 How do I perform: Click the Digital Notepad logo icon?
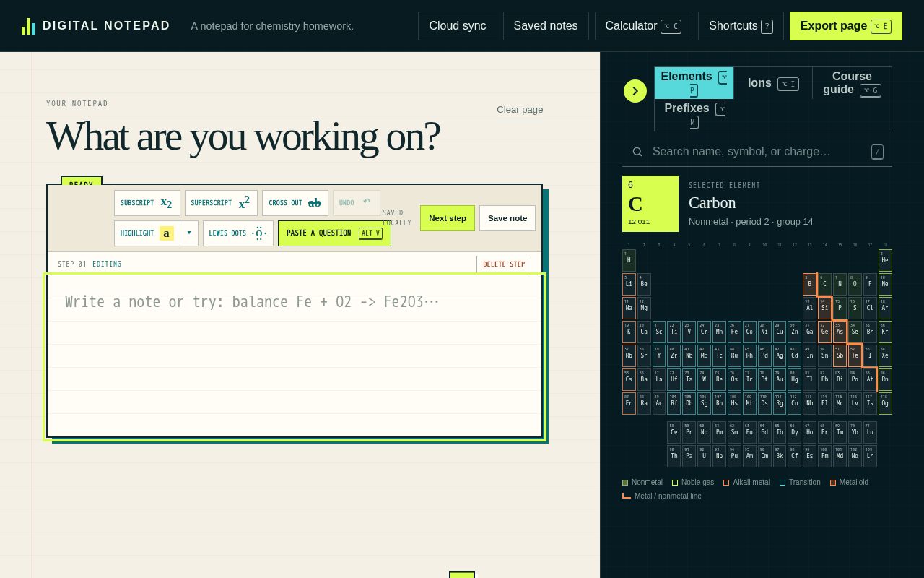[28, 26]
